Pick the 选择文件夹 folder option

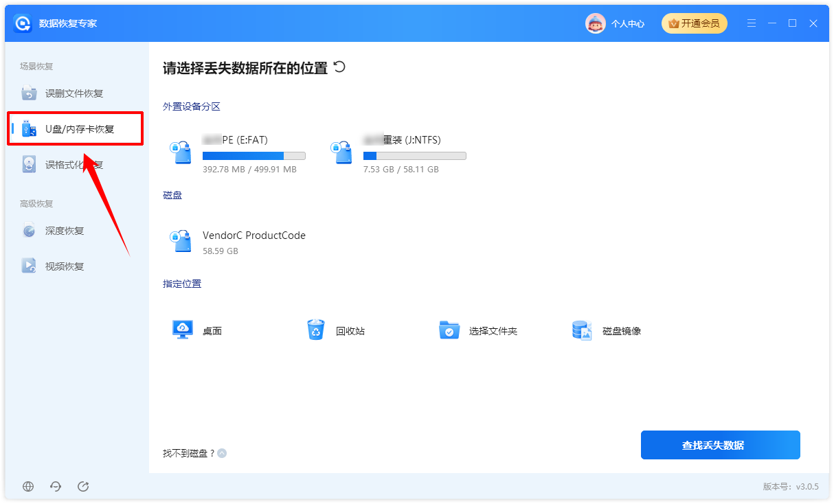coord(478,331)
